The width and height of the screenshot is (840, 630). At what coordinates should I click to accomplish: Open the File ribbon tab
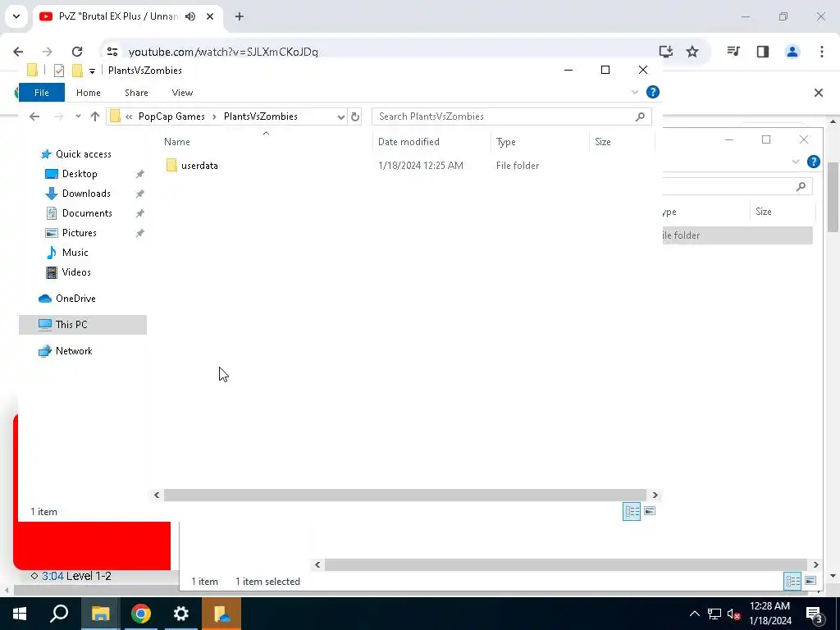coord(42,93)
